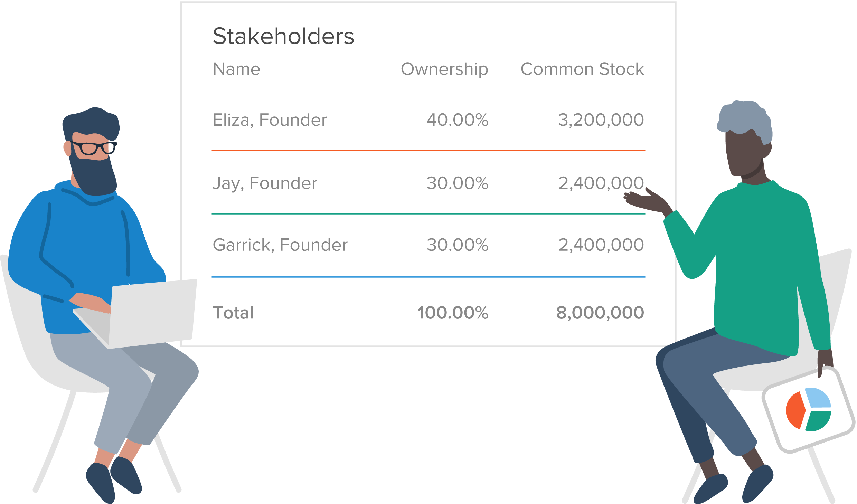Click Eliza's 40.00% ownership value
Screen dimensions: 857x504
coord(458,120)
